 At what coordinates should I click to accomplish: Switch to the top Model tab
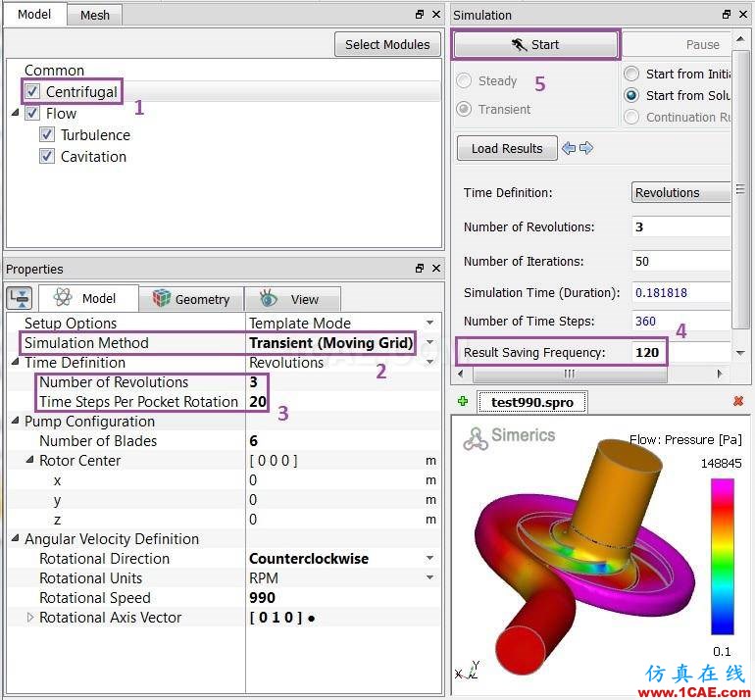pos(34,15)
